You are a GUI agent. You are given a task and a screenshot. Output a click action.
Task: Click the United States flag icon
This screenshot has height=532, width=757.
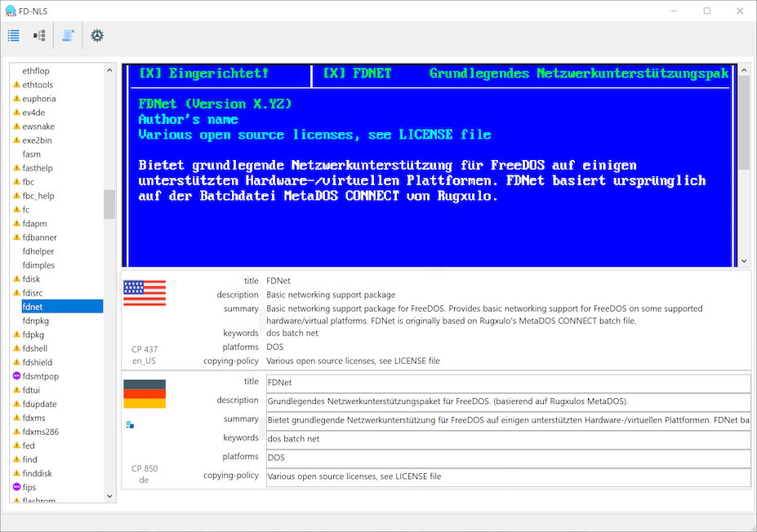point(145,292)
